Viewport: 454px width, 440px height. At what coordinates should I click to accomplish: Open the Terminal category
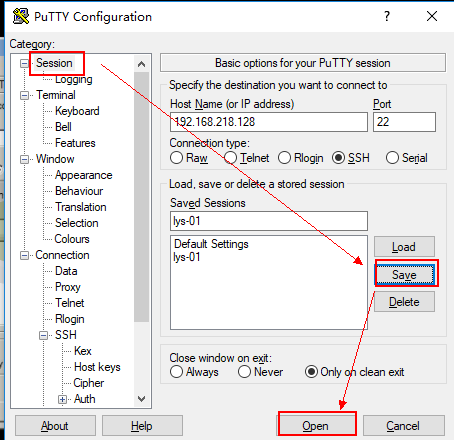click(x=56, y=95)
